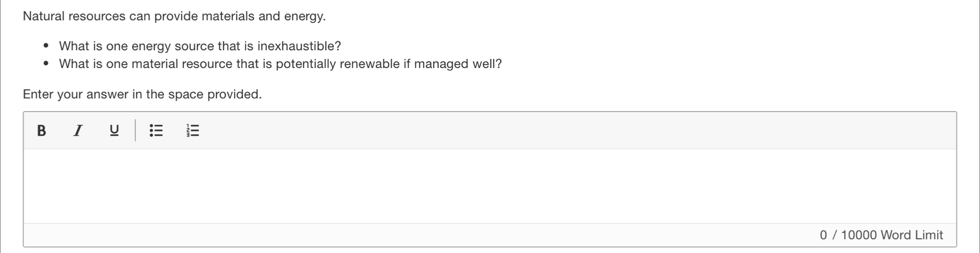Click the question about inexhaustible energy source
Image resolution: width=980 pixels, height=253 pixels.
(200, 46)
